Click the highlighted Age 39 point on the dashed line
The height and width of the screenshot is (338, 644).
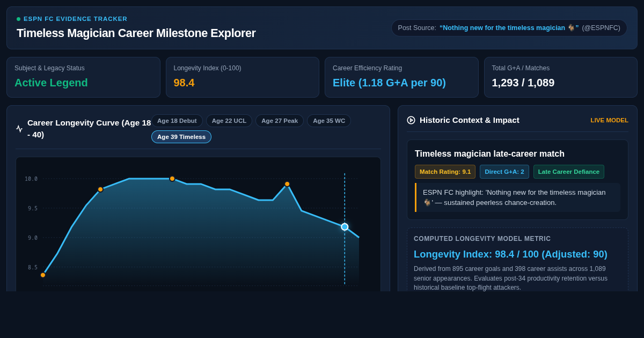[x=345, y=227]
